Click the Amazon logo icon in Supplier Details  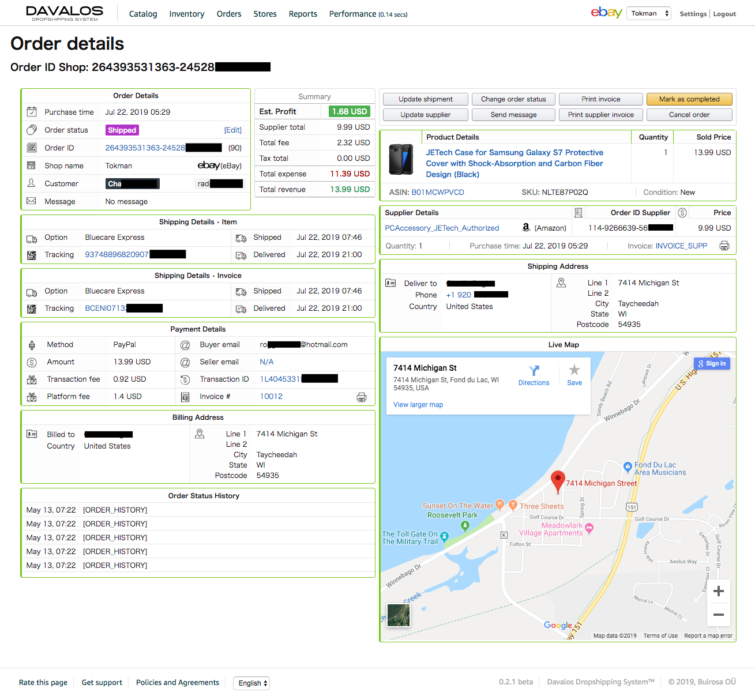click(x=525, y=228)
